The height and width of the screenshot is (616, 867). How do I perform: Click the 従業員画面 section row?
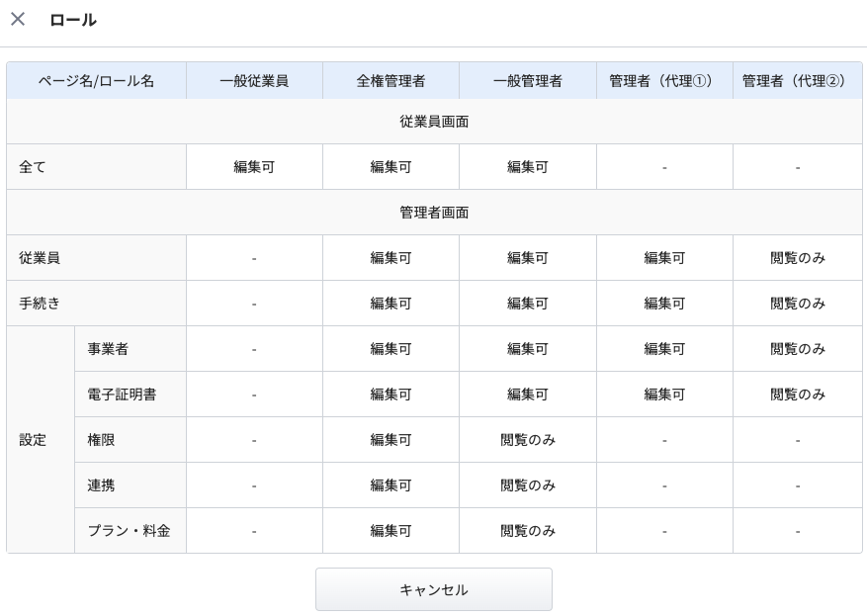[434, 122]
